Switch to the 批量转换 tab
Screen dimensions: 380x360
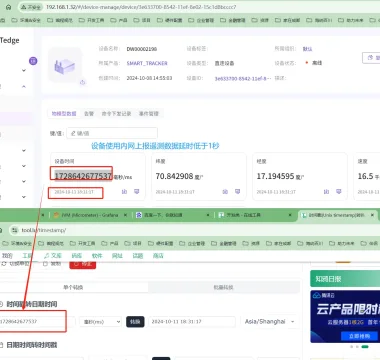tap(223, 287)
